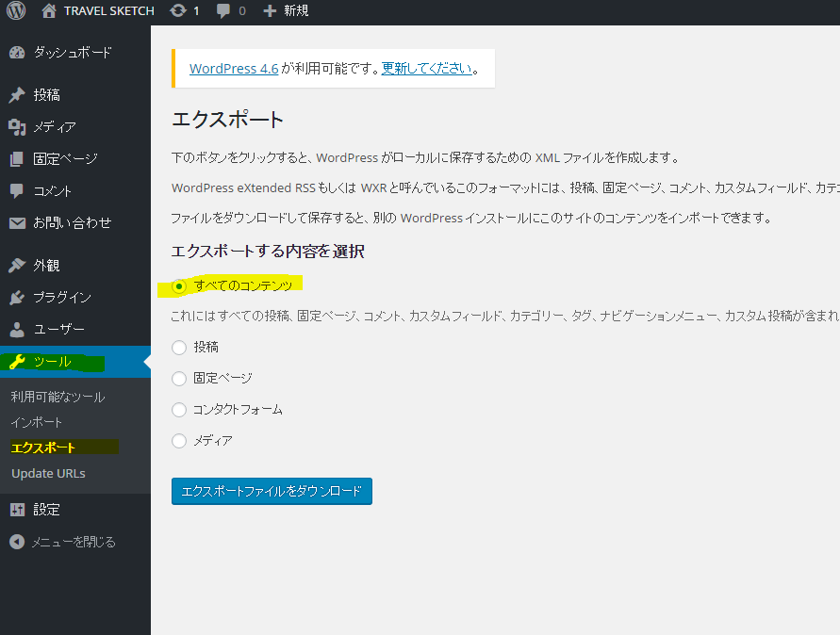Click the comment count 0 in admin bar
This screenshot has height=635, width=840.
pyautogui.click(x=242, y=11)
